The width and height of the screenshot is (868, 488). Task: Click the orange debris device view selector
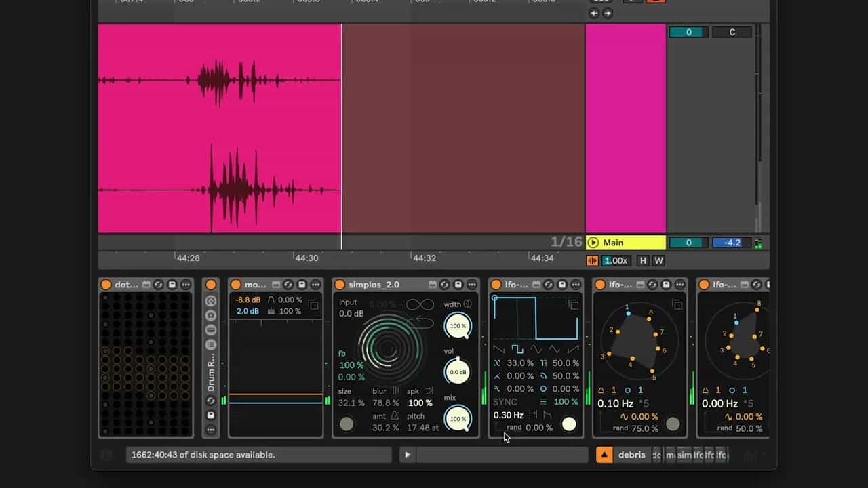tap(604, 455)
